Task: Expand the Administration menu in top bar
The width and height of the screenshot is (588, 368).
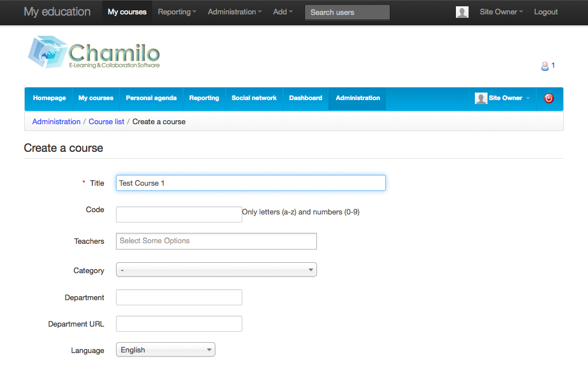Action: tap(234, 12)
